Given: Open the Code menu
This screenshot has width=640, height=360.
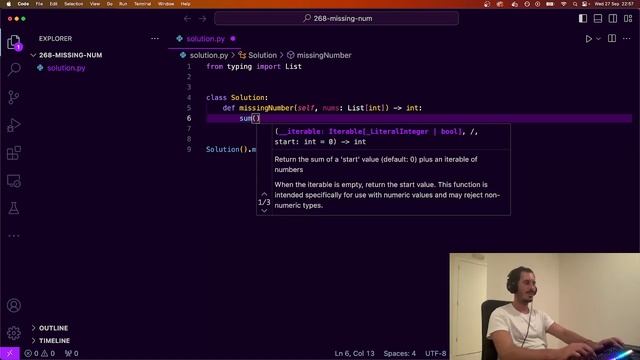Looking at the screenshot, I should tap(23, 4).
